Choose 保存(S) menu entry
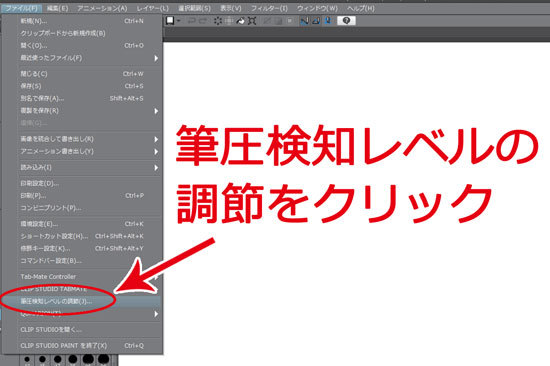Screen dimensions: 550x366 click(82, 86)
